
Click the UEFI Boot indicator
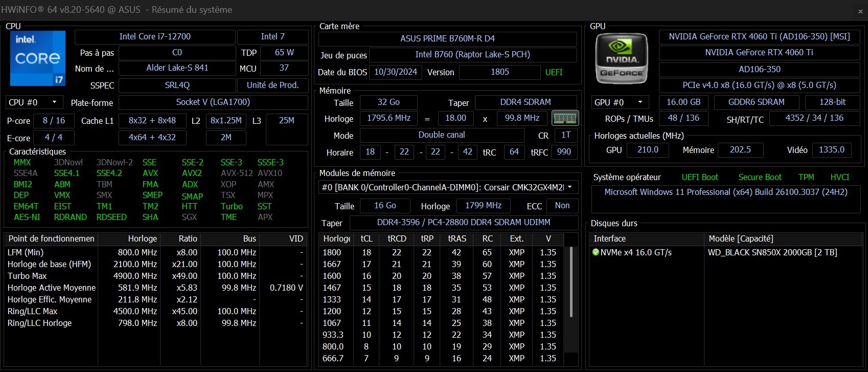[x=700, y=177]
